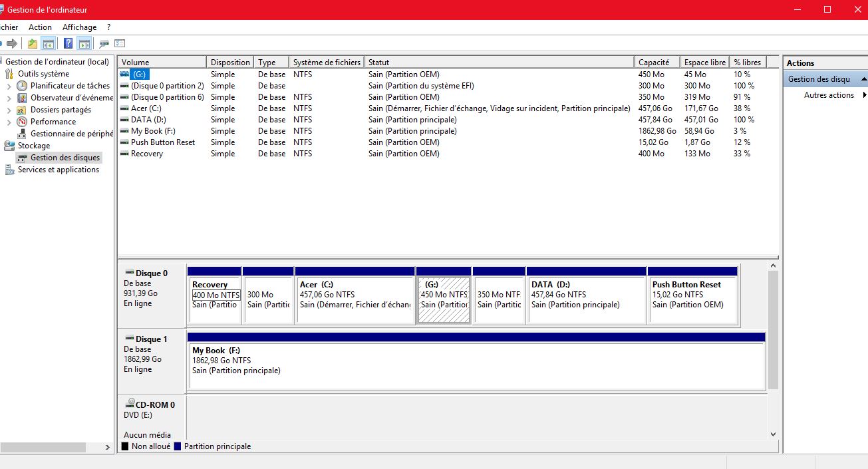The height and width of the screenshot is (469, 868).
Task: Select the My Book (F:) volume row
Action: [153, 131]
